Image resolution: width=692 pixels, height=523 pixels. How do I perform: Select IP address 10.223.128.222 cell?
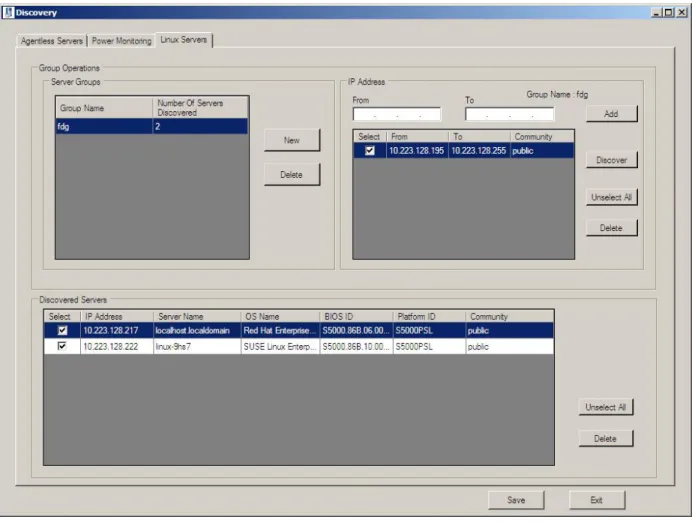(x=117, y=346)
